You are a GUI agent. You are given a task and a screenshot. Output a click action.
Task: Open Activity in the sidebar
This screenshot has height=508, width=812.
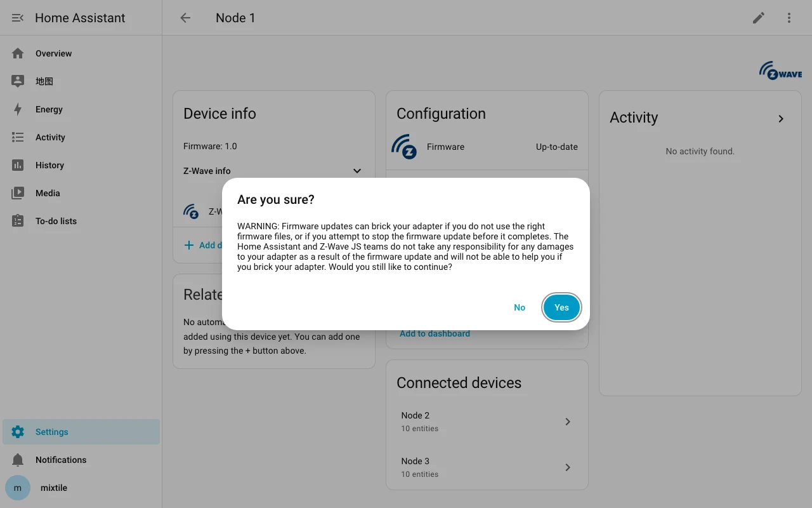point(81,137)
